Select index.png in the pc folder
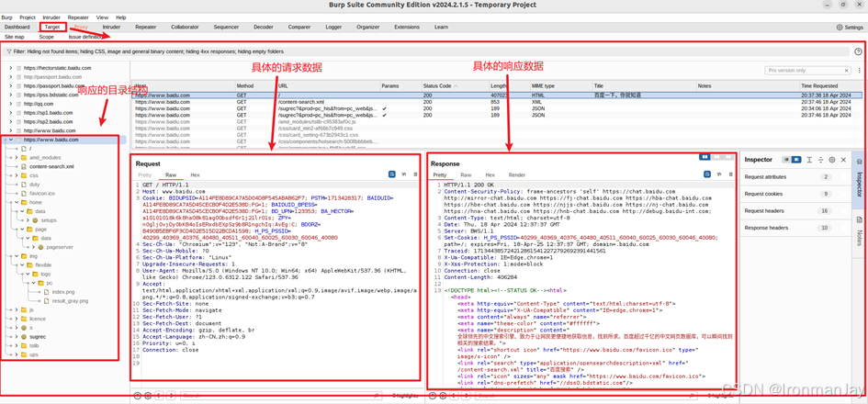The image size is (868, 404). 63,292
